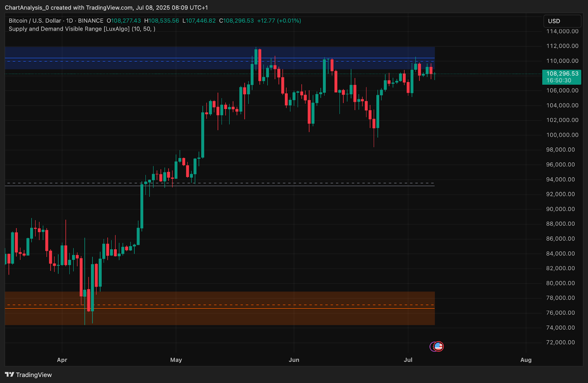Image resolution: width=588 pixels, height=383 pixels.
Task: Click the 80,000.00 price axis label
Action: [560, 283]
